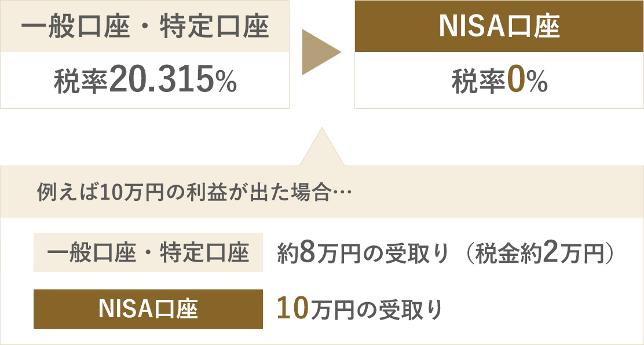The height and width of the screenshot is (345, 644).
Task: Click the brown 0 in 税率0%
Action: tap(515, 82)
